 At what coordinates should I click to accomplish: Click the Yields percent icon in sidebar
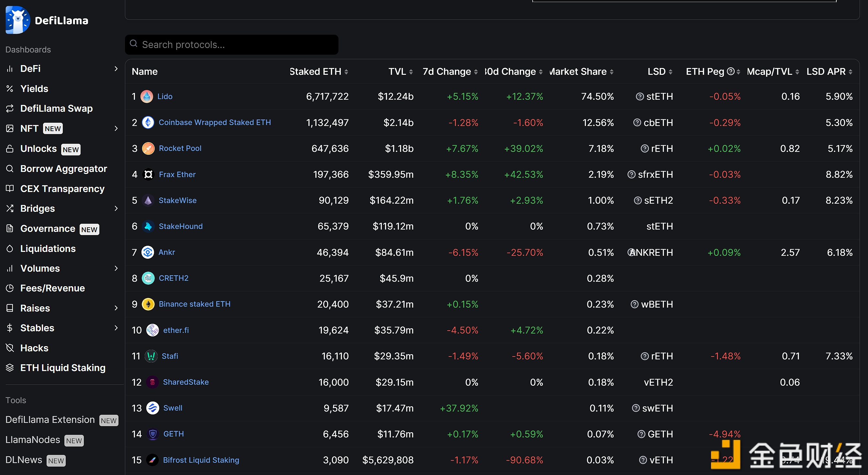[10, 89]
